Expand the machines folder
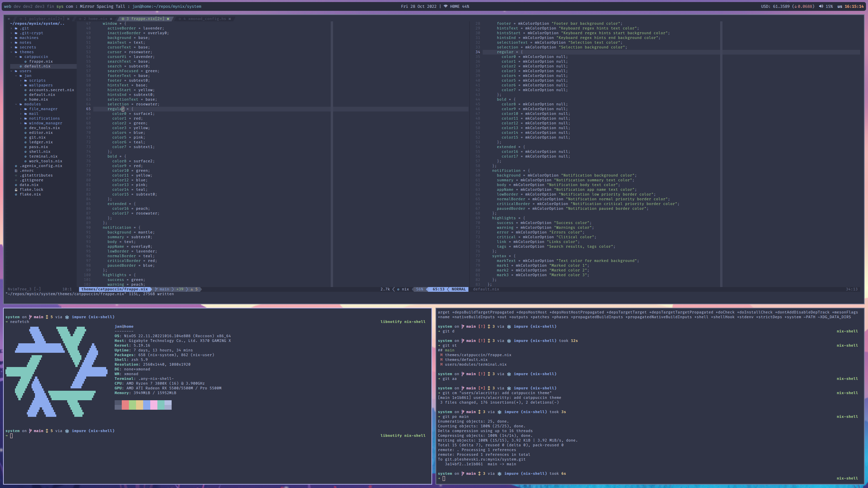Viewport: 868px width, 488px height. [x=12, y=38]
